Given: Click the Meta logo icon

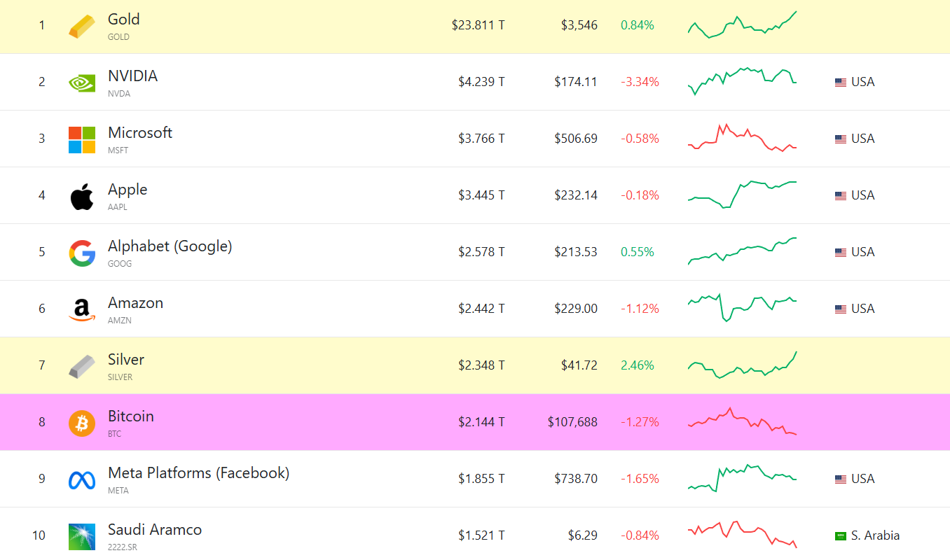Looking at the screenshot, I should 82,479.
